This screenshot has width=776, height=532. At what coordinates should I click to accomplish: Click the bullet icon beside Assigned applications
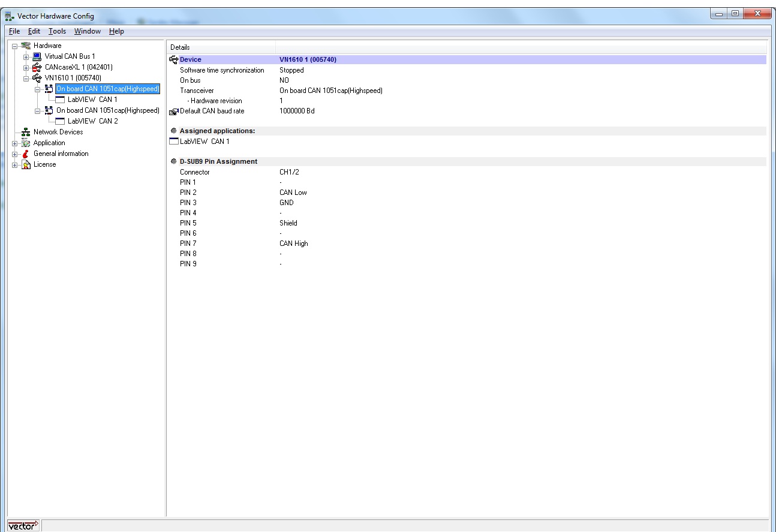173,131
